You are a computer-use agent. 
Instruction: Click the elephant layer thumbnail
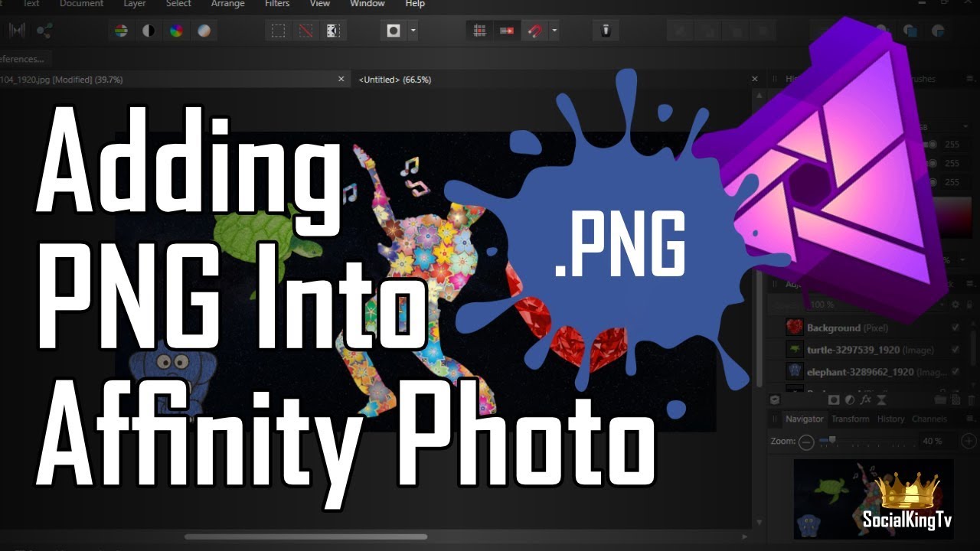(x=795, y=372)
